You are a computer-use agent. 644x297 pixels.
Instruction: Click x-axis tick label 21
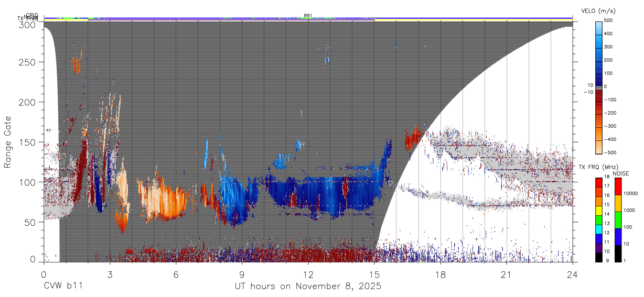tap(506, 274)
